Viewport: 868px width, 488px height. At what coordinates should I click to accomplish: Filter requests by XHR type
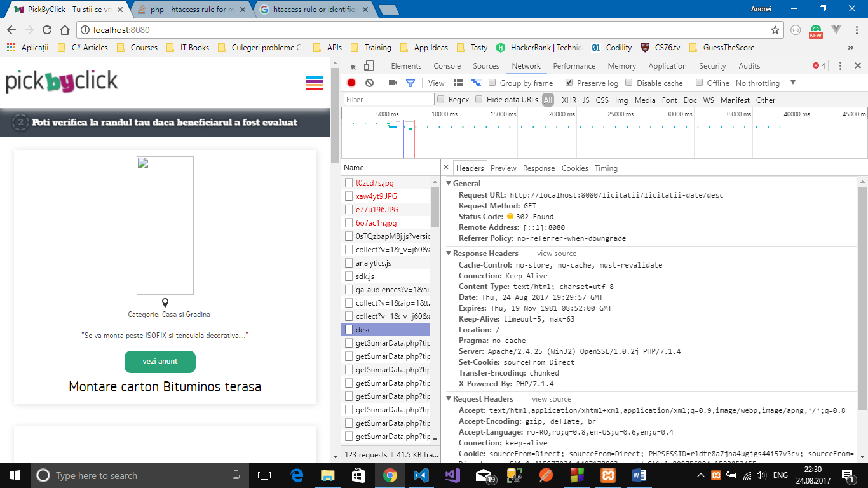click(569, 100)
